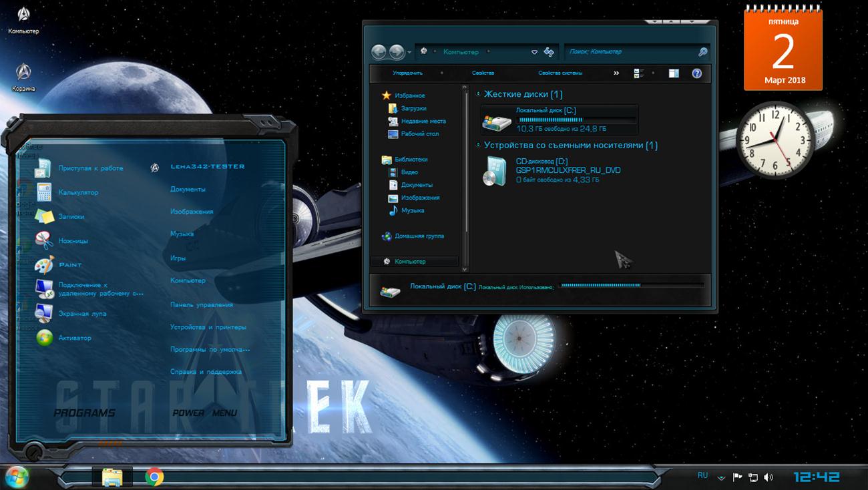The height and width of the screenshot is (490, 868).
Task: Open Справка и поддержка entry
Action: (206, 372)
